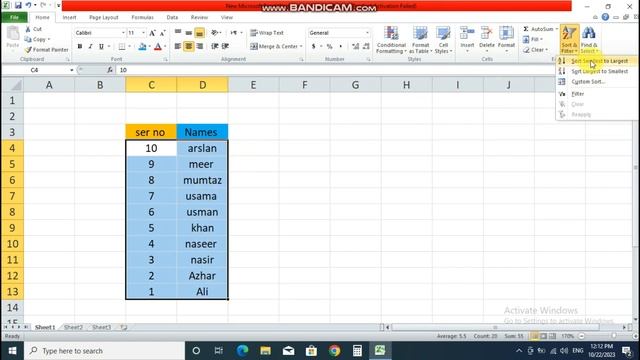
Task: Open the Clear dropdown in Editing group
Action: point(536,50)
